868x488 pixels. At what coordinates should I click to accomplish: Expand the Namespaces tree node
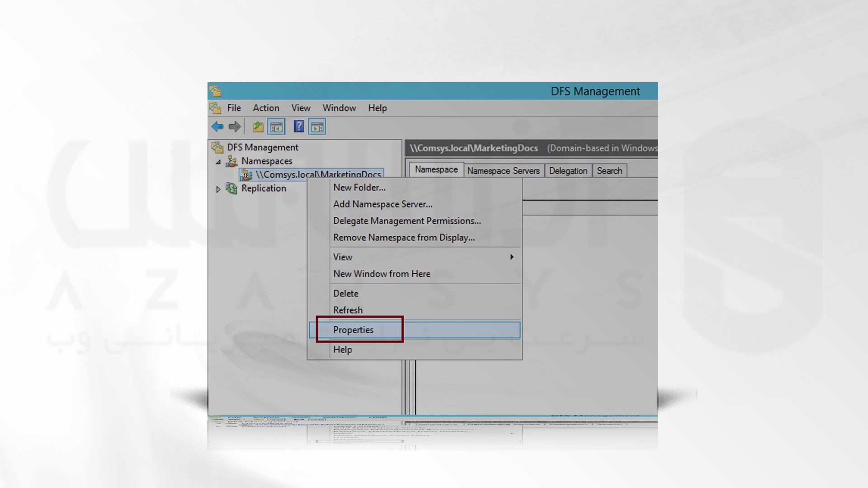coord(221,161)
